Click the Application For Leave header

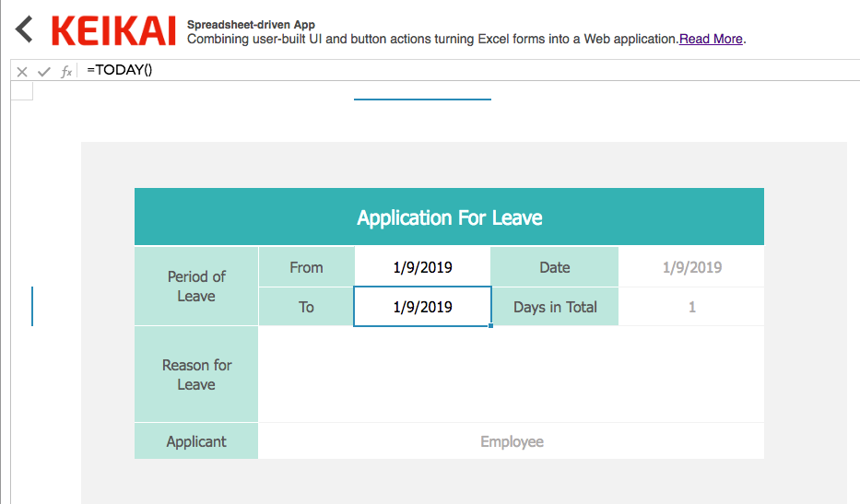pyautogui.click(x=449, y=217)
